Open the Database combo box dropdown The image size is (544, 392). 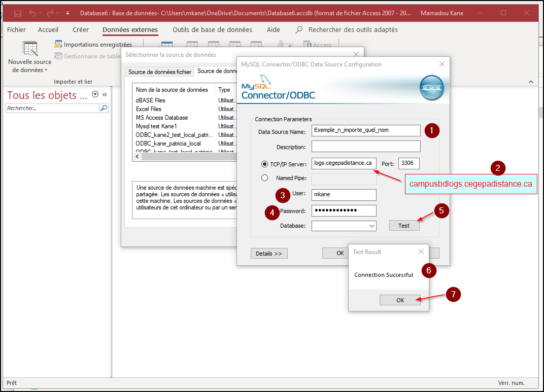point(372,226)
